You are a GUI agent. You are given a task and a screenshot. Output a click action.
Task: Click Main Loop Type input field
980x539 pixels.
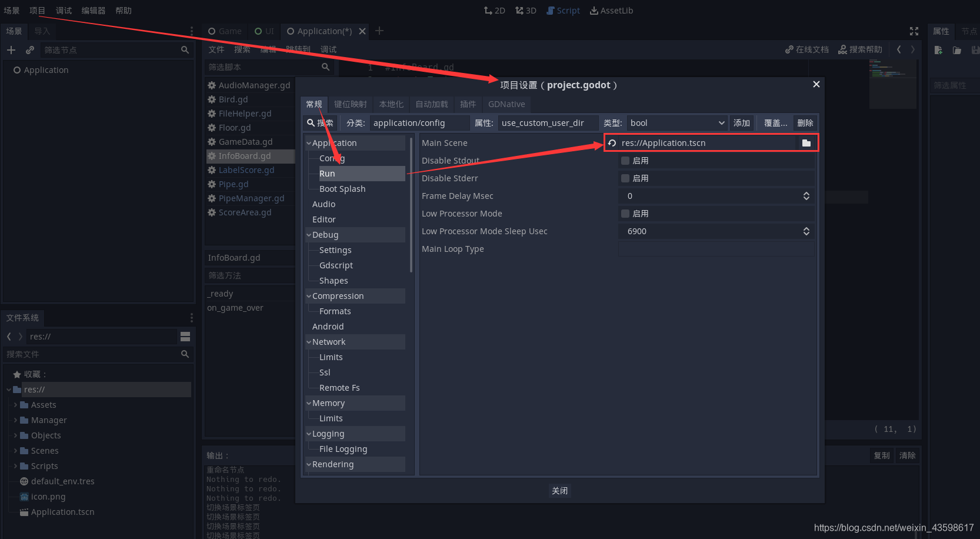716,249
